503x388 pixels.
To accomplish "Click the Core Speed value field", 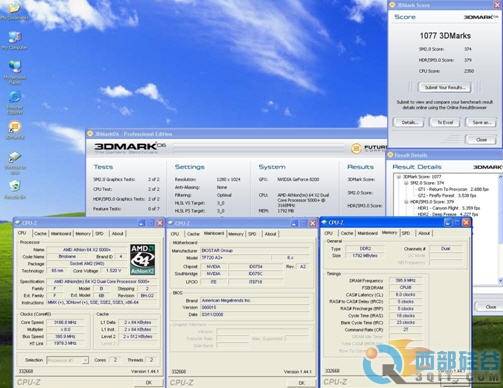I will point(65,323).
